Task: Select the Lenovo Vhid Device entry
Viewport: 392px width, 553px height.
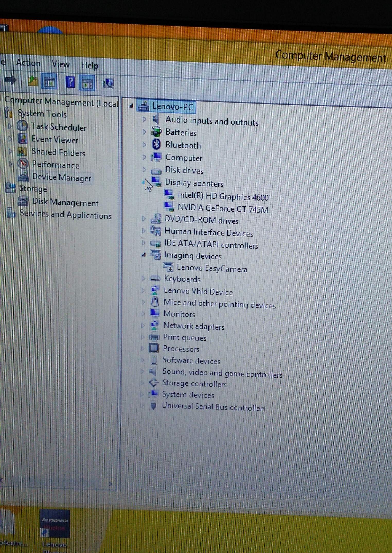Action: [x=198, y=291]
